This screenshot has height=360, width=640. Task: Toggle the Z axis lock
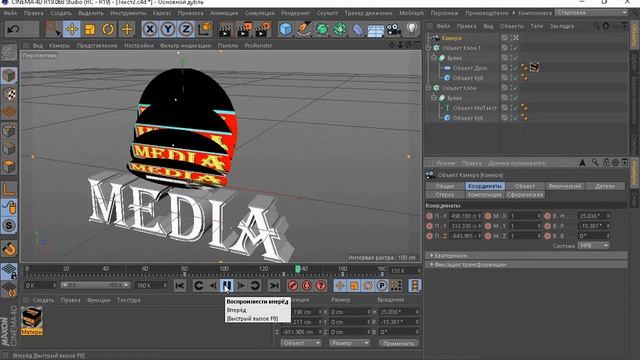point(186,29)
